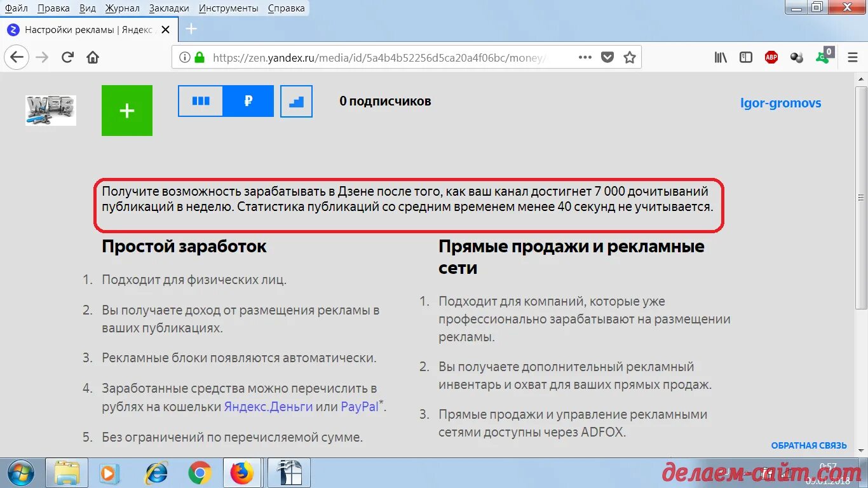Open the Igor-gromovs profile link

tap(780, 103)
